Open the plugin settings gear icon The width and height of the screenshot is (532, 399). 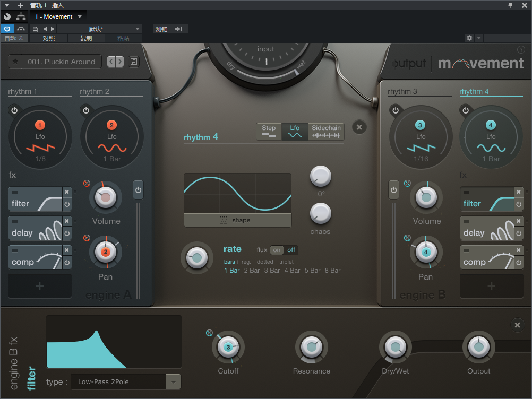coord(469,38)
